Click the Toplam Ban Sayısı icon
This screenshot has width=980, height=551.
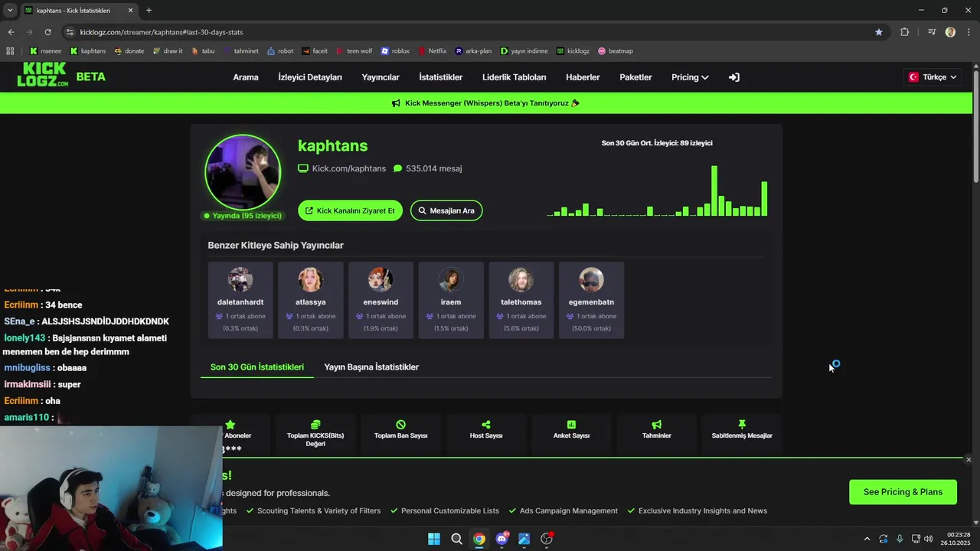point(400,425)
